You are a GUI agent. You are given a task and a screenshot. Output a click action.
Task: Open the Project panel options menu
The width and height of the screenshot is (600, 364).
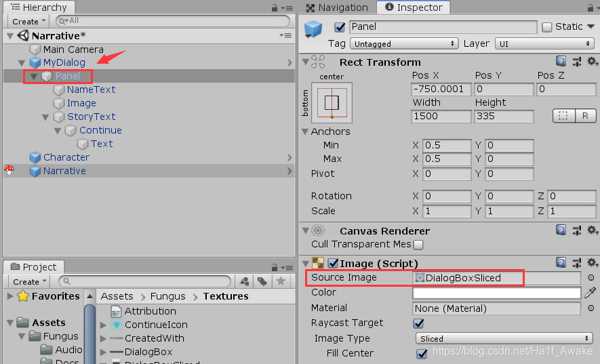coord(287,267)
